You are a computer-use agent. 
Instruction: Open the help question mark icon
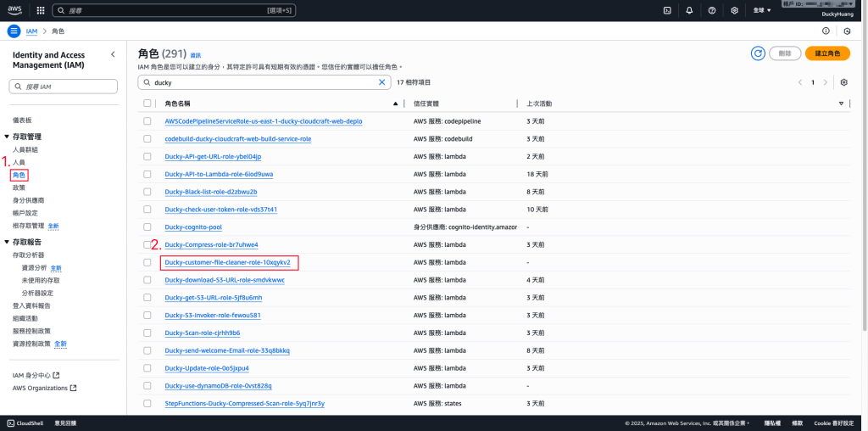(x=712, y=10)
